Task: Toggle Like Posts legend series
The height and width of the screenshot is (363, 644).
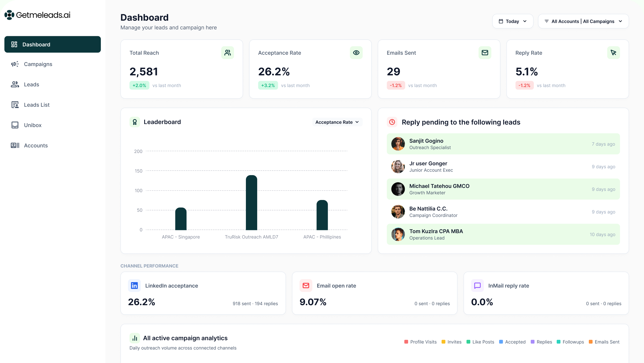Action: 480,342
